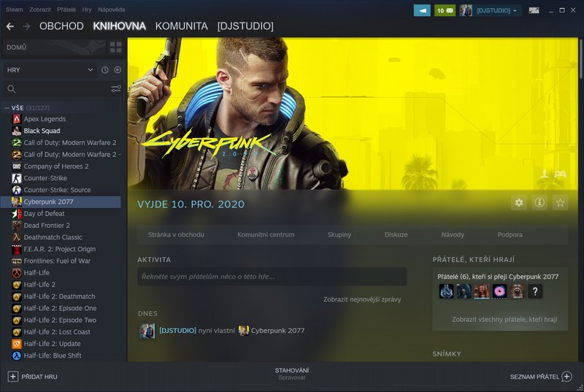Click the DJSTUDIO profile avatar in header
This screenshot has width=584, height=392.
466,10
